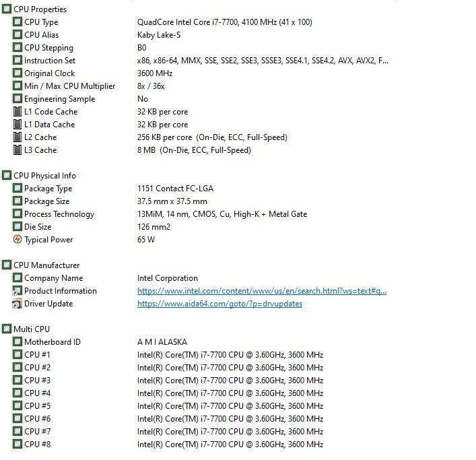The width and height of the screenshot is (476, 460).
Task: Click the L1 Code Cache memory icon
Action: pos(18,111)
